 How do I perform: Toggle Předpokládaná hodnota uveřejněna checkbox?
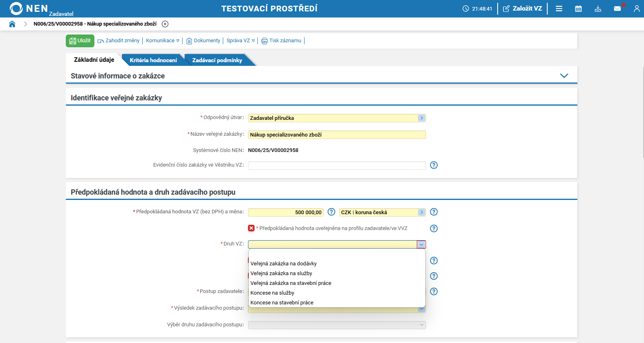click(251, 228)
